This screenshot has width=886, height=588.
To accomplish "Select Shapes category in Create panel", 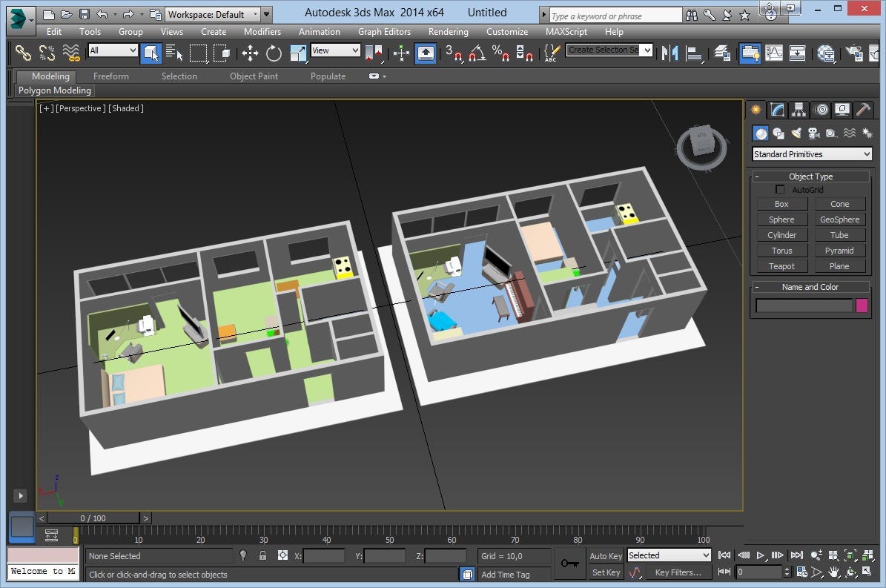I will tap(778, 133).
